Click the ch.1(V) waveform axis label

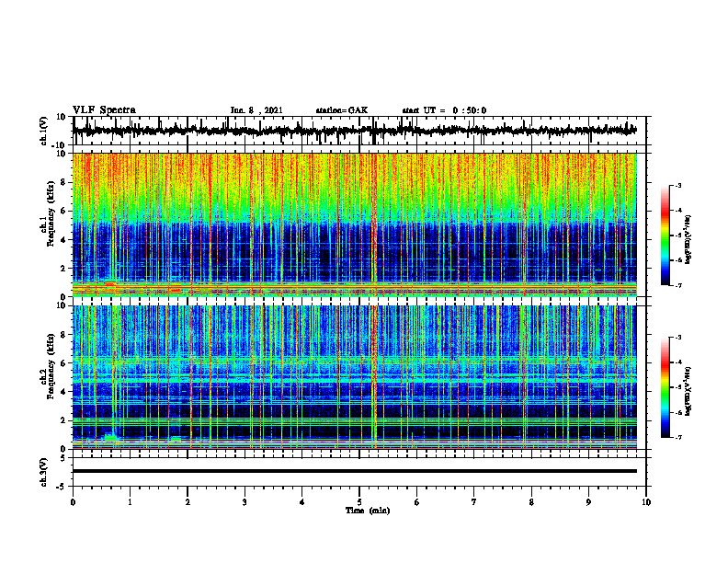[x=44, y=131]
